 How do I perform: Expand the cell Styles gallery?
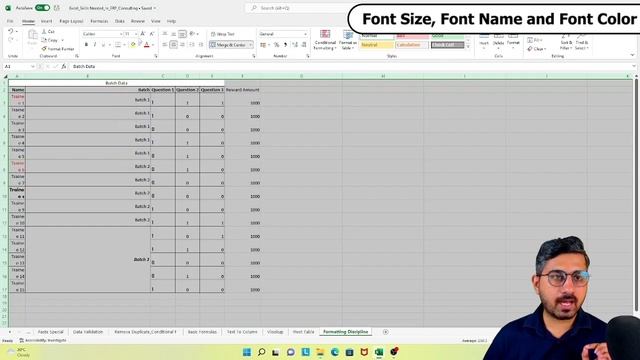click(468, 47)
